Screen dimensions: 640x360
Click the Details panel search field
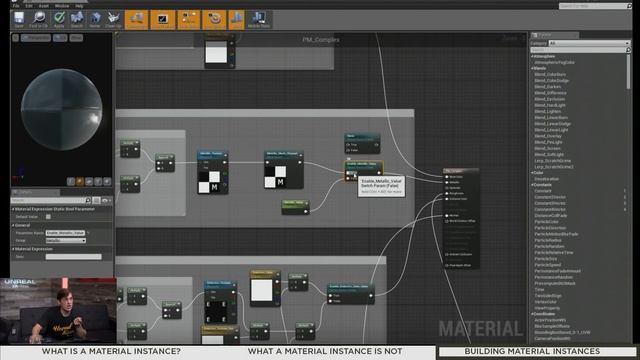[48, 200]
